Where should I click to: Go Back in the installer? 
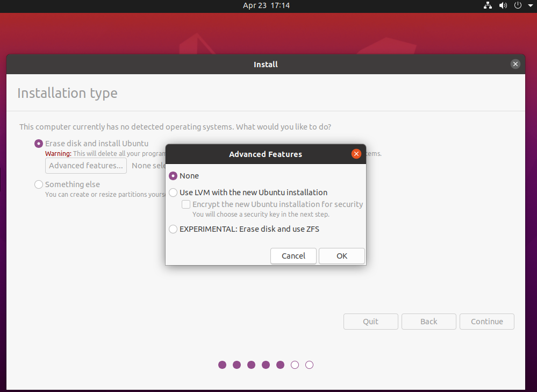tap(429, 322)
